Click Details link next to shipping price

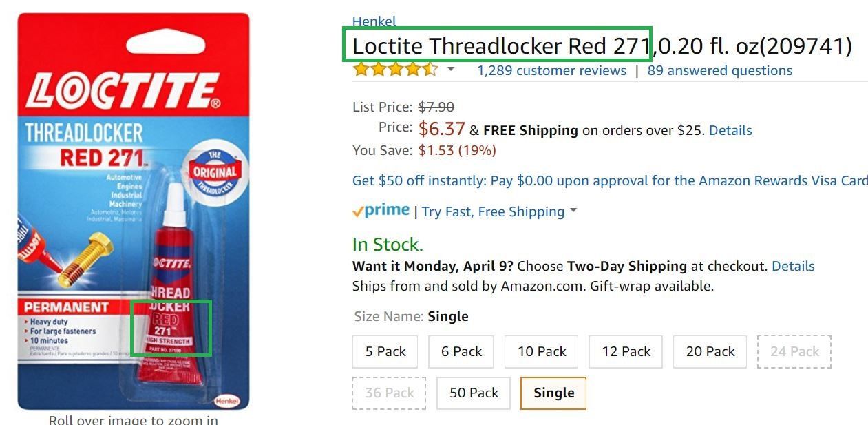(x=730, y=130)
